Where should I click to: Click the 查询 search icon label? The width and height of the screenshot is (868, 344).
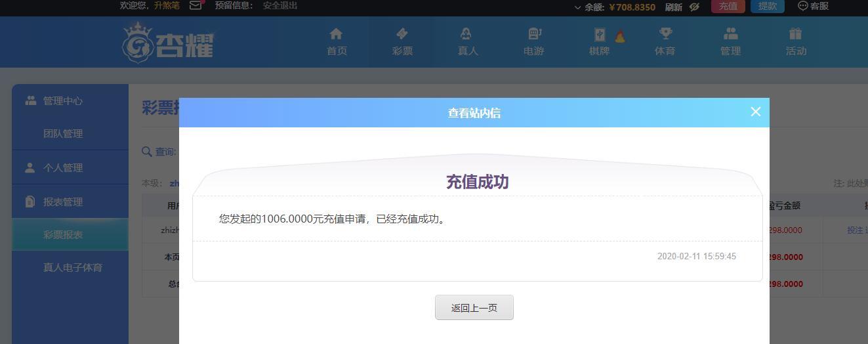(x=159, y=152)
